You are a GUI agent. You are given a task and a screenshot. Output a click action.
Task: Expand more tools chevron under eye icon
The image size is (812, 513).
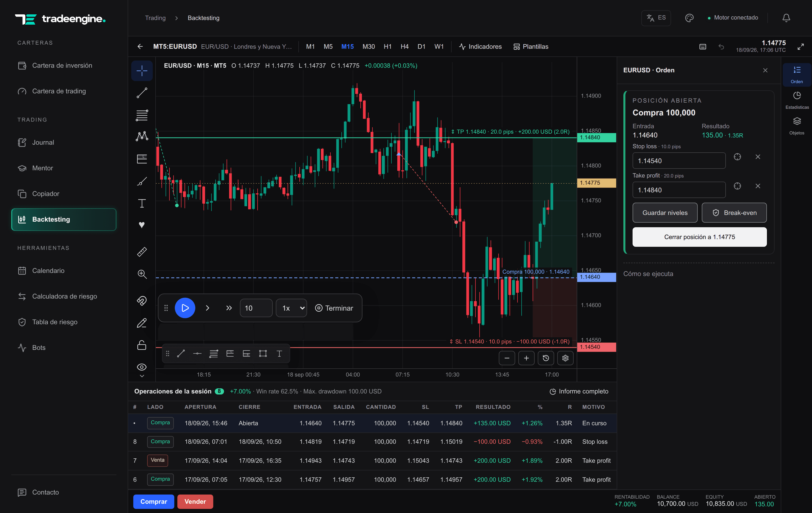(142, 376)
